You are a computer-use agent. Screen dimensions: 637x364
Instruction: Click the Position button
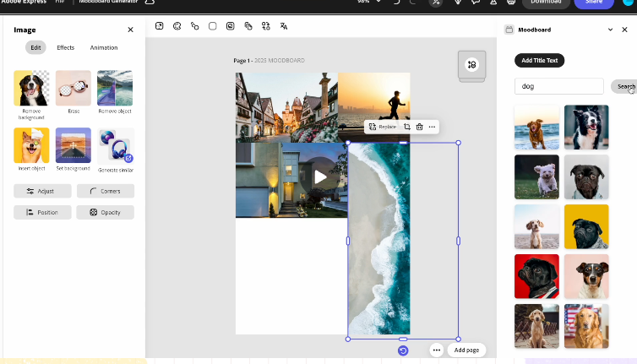tap(42, 212)
